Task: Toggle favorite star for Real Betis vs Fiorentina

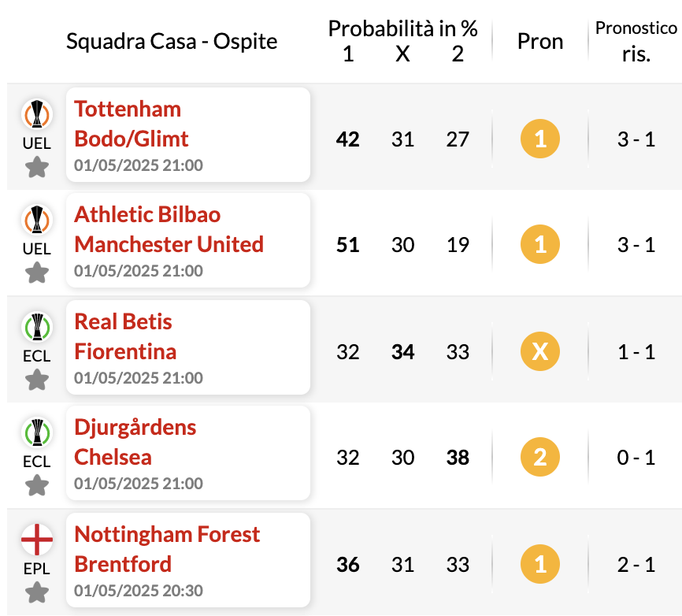Action: 37,380
